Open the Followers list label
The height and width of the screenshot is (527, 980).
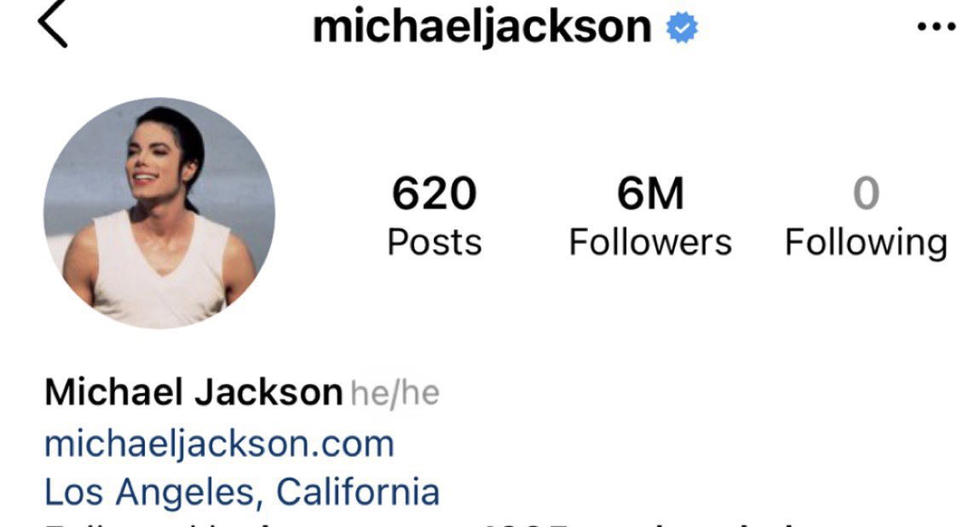pyautogui.click(x=650, y=242)
